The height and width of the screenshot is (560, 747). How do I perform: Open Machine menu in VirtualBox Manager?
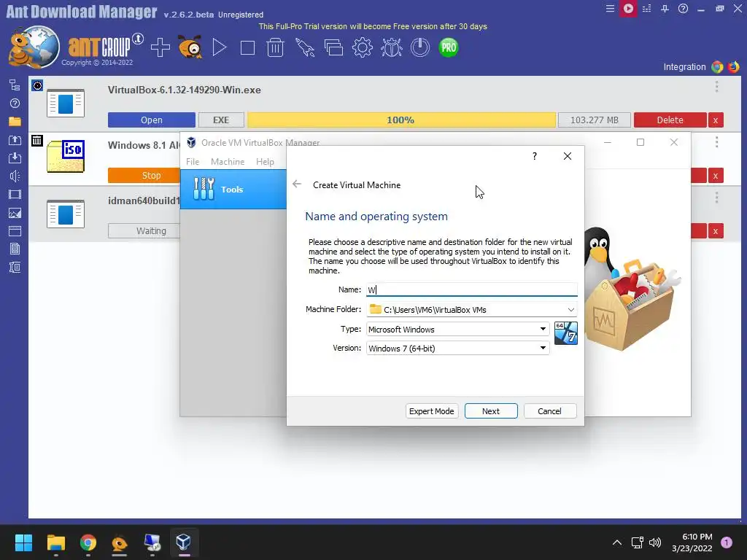tap(228, 161)
